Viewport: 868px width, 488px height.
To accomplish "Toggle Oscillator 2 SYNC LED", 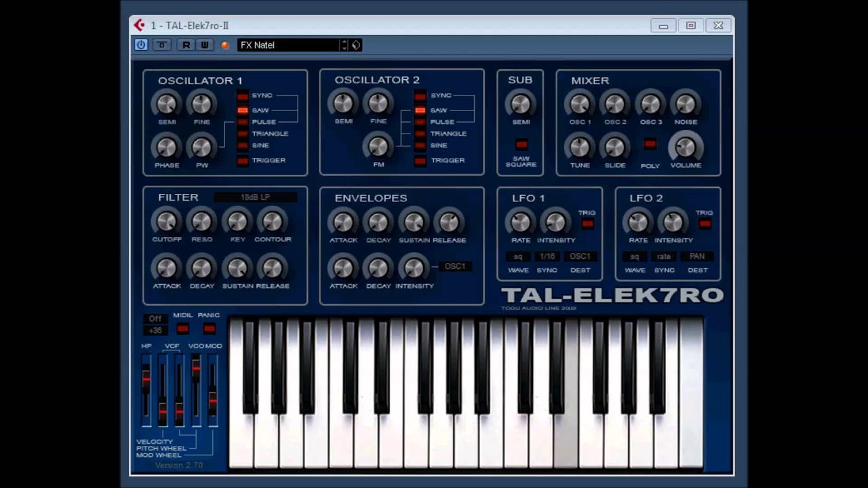I will 420,96.
